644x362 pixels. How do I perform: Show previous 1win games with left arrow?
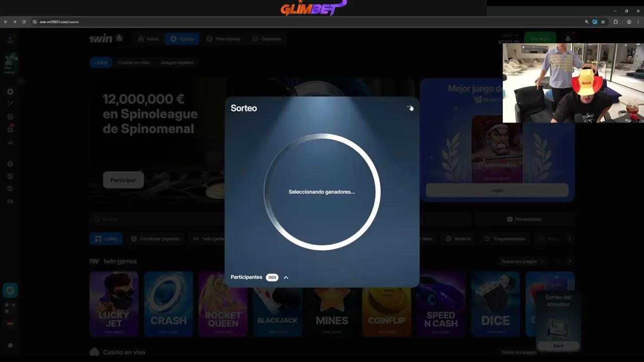(x=558, y=261)
